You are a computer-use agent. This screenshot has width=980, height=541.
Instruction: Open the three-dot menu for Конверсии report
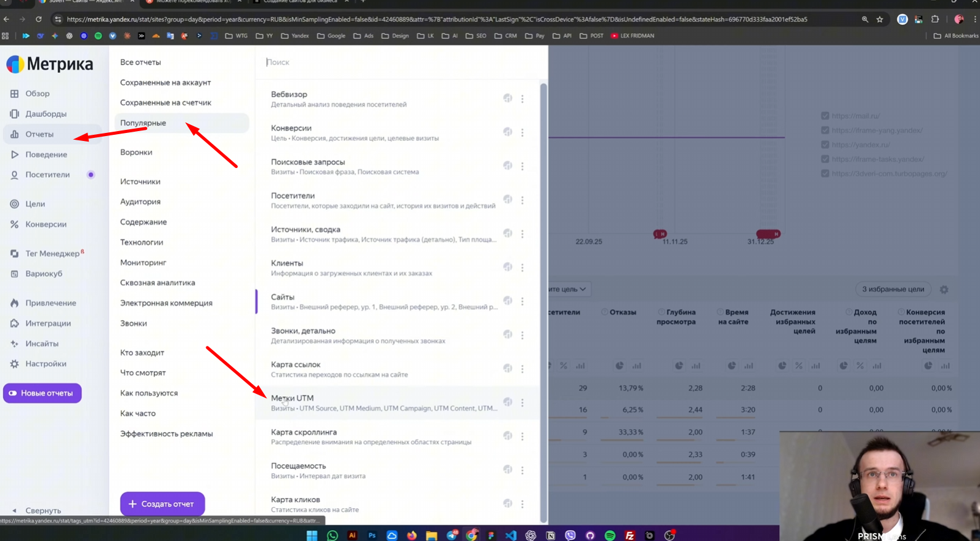point(522,132)
